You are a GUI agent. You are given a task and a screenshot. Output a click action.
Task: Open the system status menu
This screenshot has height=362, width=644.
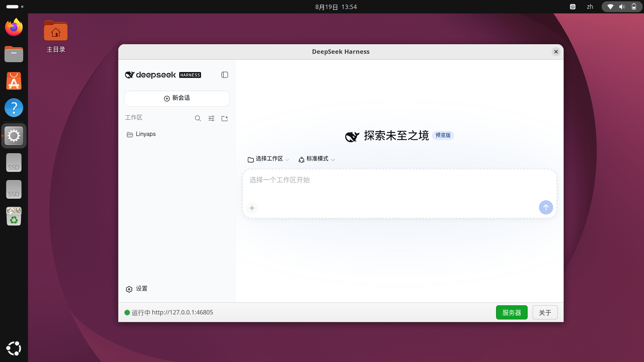tap(622, 7)
